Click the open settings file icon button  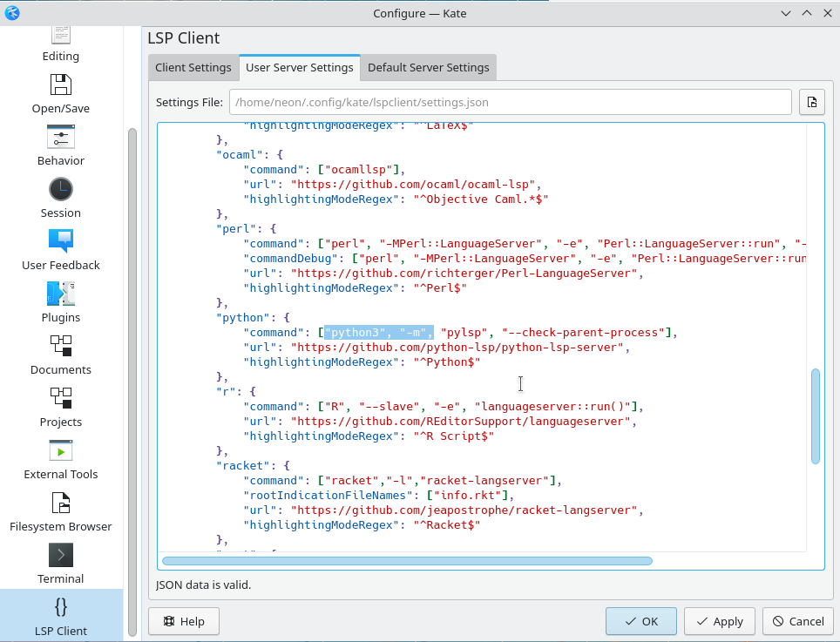[x=811, y=102]
